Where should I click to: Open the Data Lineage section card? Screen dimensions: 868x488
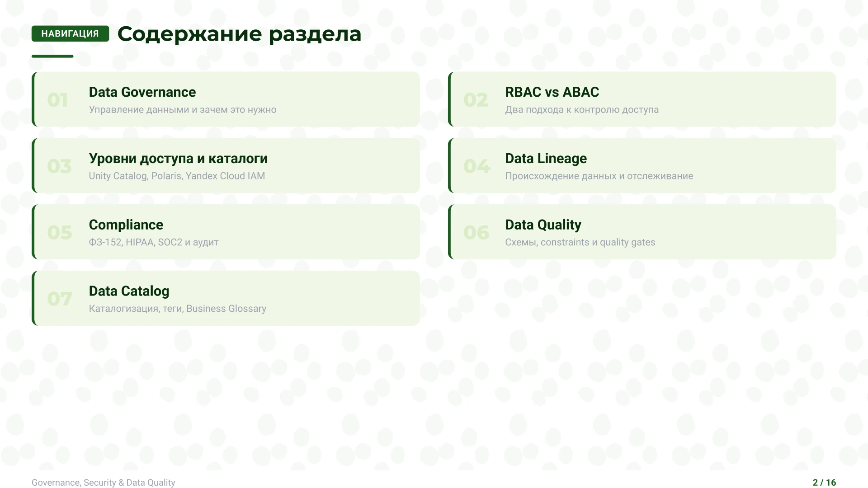pyautogui.click(x=642, y=165)
